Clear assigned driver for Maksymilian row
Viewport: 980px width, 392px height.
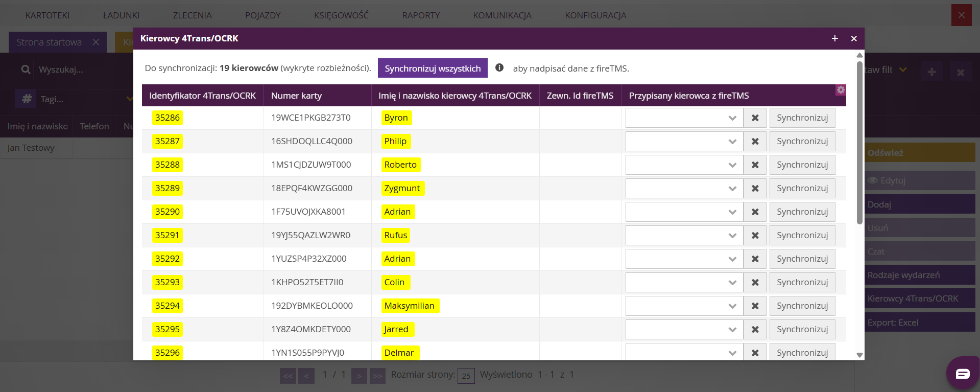pos(755,306)
